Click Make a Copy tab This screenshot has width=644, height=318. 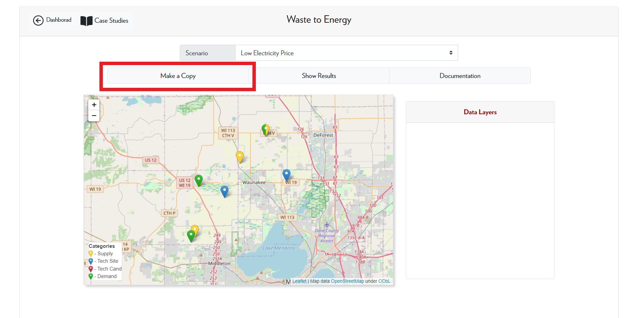pyautogui.click(x=178, y=76)
